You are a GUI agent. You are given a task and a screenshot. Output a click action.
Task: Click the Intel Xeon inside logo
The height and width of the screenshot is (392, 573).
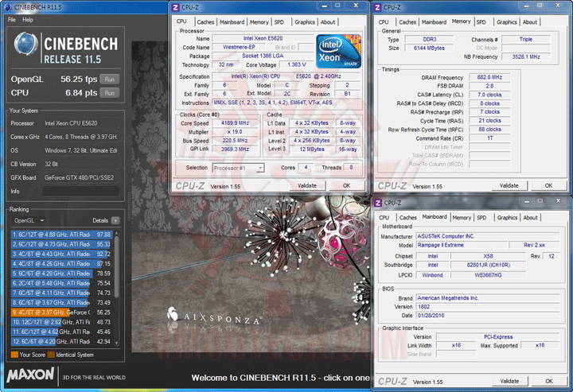pyautogui.click(x=338, y=52)
